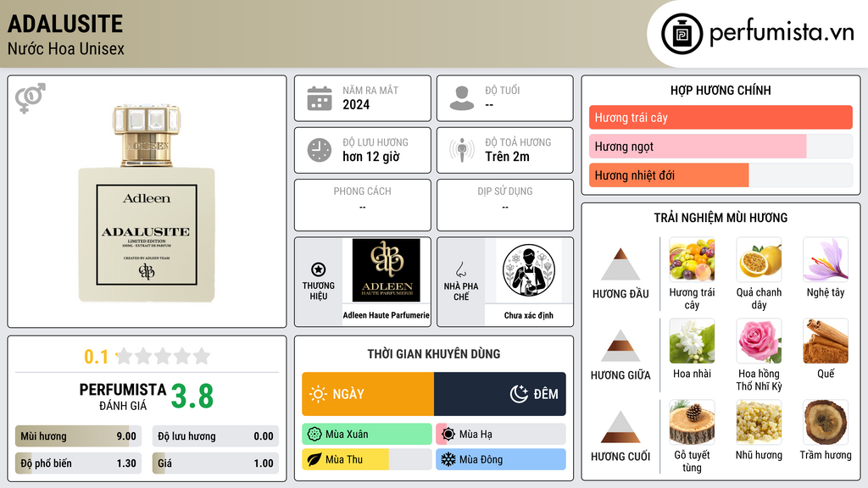This screenshot has height=488, width=868.
Task: Click the flower icon next to Mùa Xuân
Action: 314,435
